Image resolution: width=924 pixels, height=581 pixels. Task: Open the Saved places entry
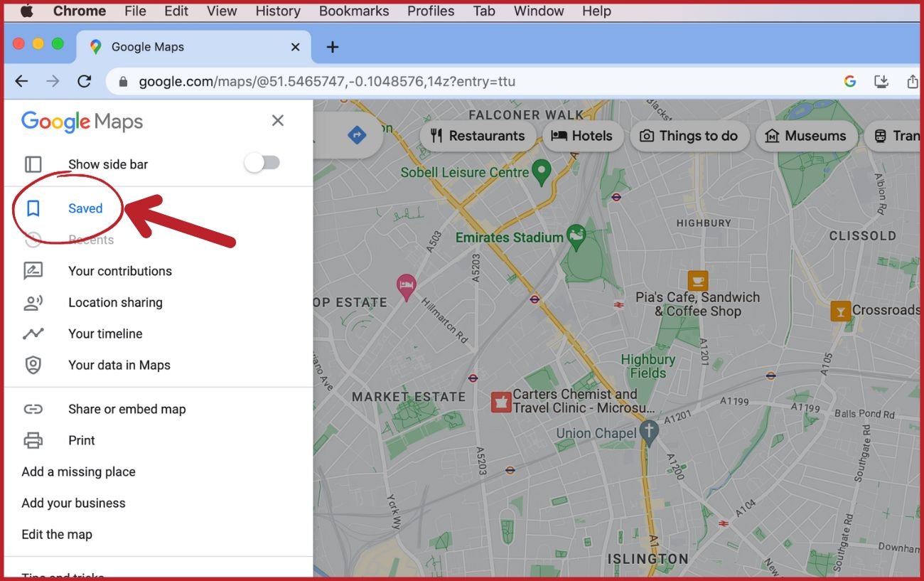coord(85,208)
